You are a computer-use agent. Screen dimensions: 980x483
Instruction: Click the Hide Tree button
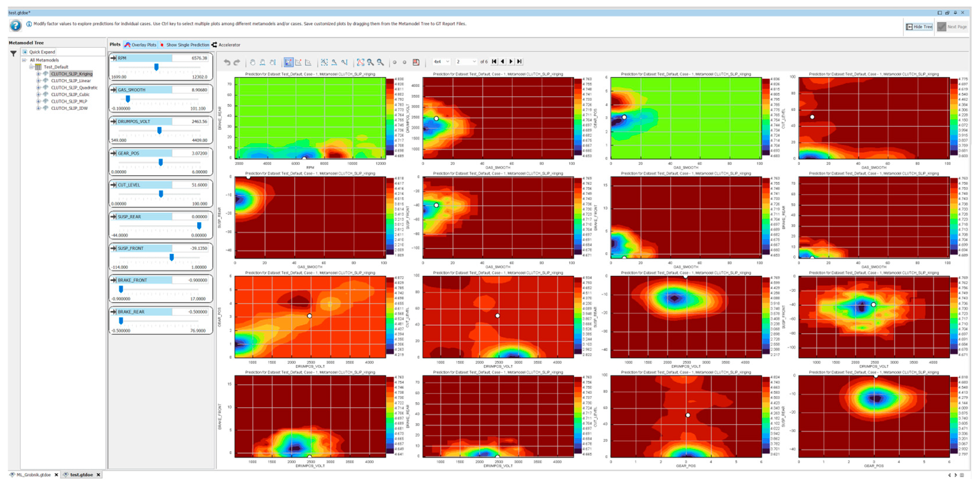[x=919, y=27]
